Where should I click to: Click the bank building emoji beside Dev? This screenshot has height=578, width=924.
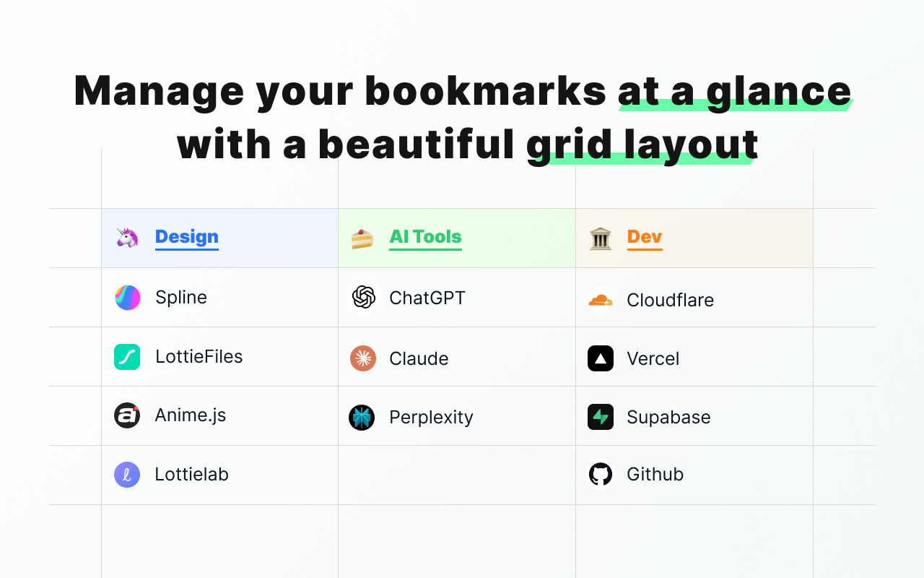point(600,238)
